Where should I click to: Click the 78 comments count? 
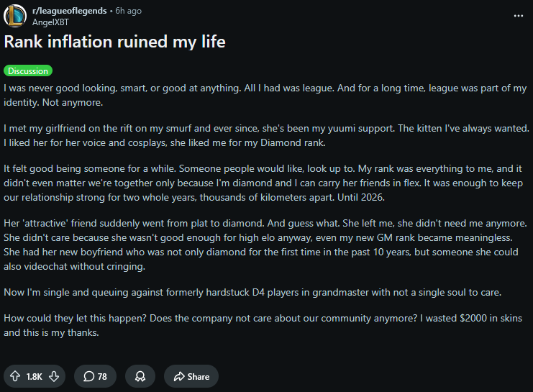(x=102, y=376)
